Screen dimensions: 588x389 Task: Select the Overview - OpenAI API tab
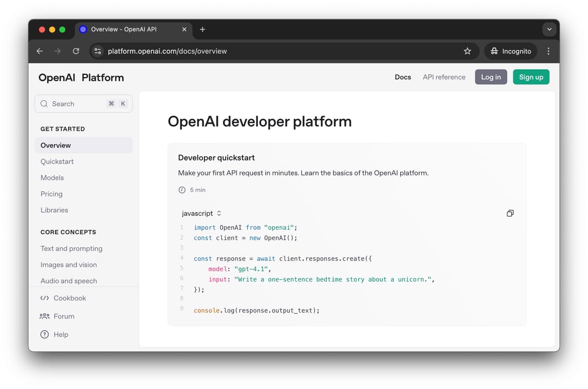134,29
